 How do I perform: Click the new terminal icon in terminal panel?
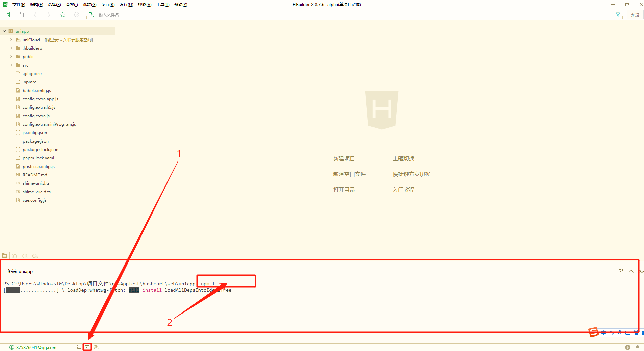click(x=621, y=271)
